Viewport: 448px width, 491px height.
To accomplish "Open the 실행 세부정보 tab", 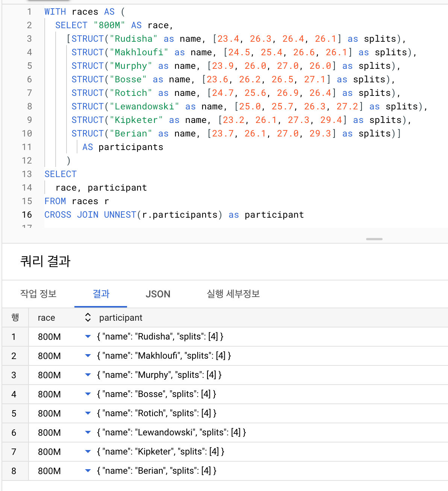I will (233, 294).
